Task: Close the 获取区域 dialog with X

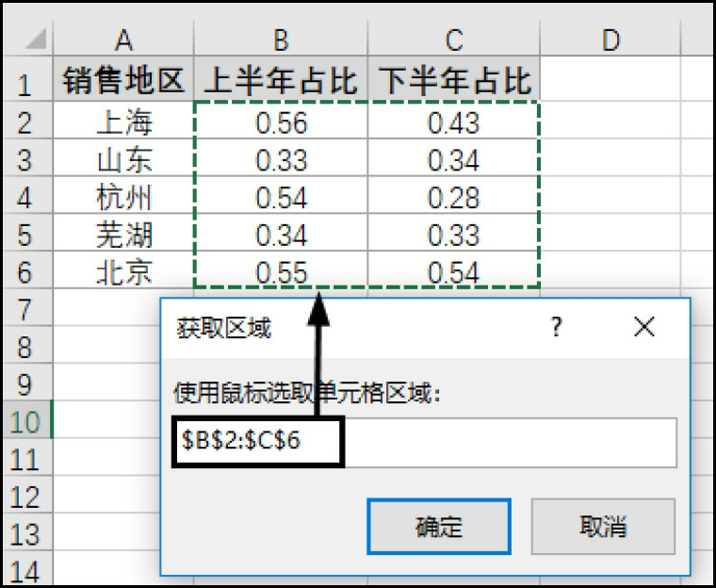Action: coord(644,327)
